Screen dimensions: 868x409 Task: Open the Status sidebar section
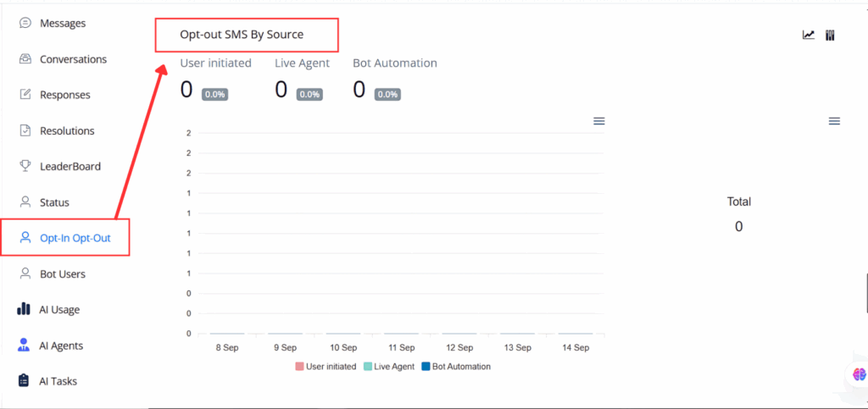[x=54, y=202]
